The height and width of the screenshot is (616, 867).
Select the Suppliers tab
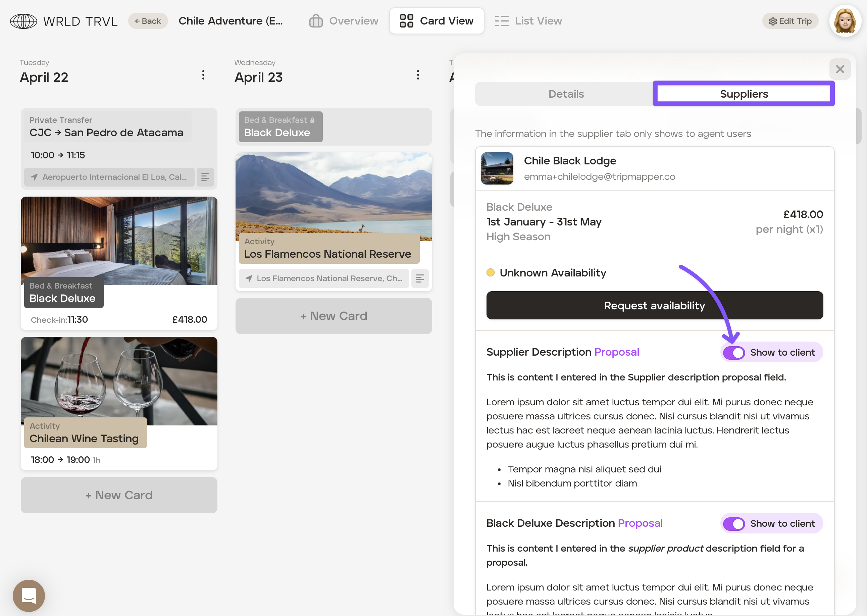744,94
